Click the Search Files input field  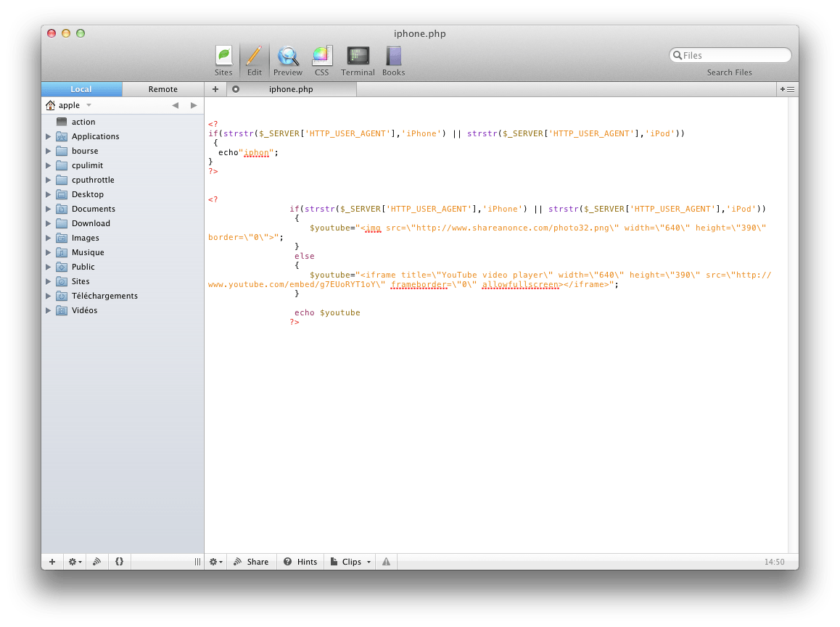pyautogui.click(x=730, y=55)
